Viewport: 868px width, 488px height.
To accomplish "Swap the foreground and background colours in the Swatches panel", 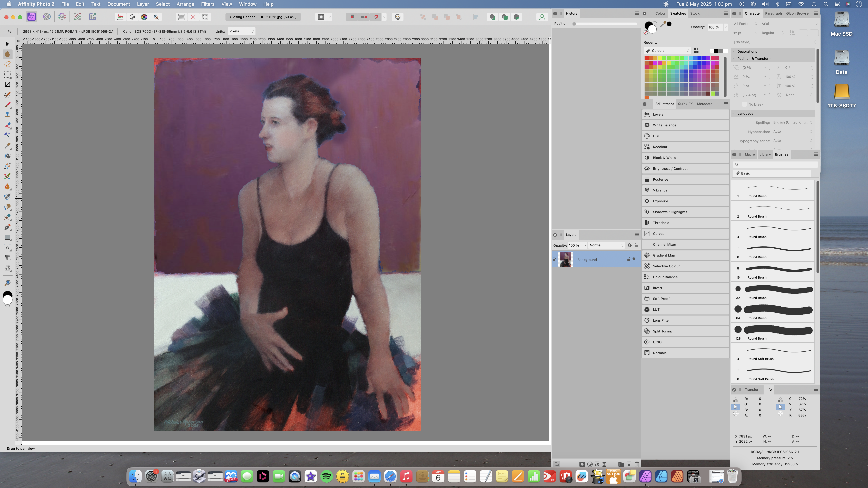I will pyautogui.click(x=655, y=22).
